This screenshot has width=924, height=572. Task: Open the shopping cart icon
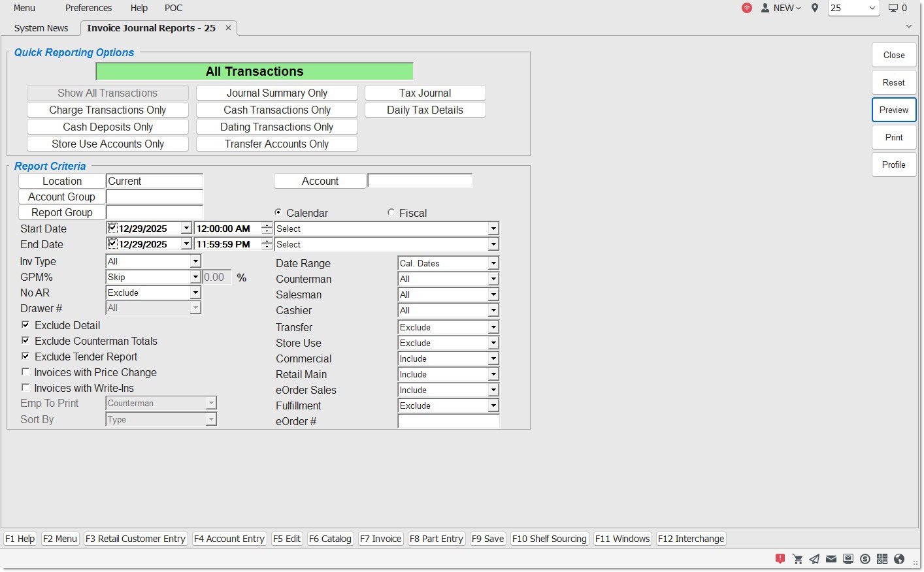[797, 559]
